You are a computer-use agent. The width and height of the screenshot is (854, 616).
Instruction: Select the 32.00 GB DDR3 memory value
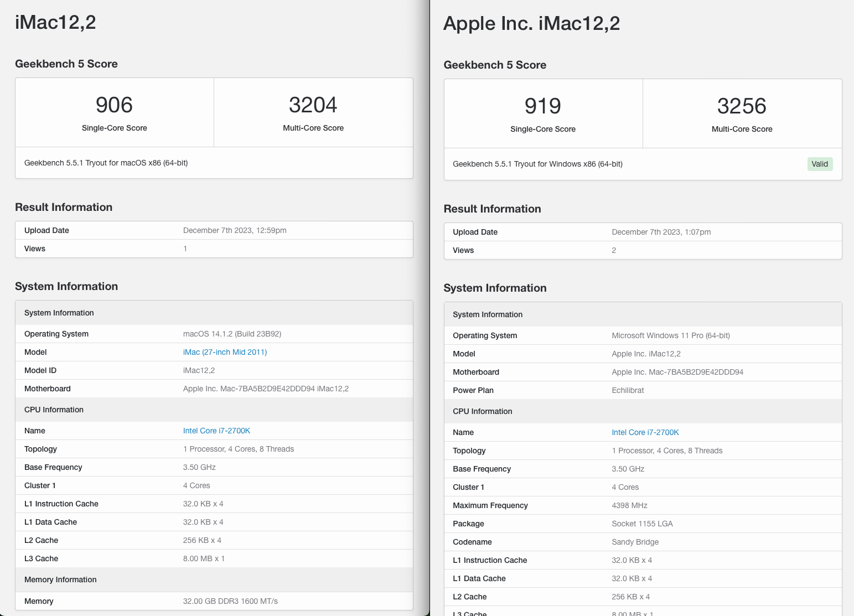click(x=230, y=601)
